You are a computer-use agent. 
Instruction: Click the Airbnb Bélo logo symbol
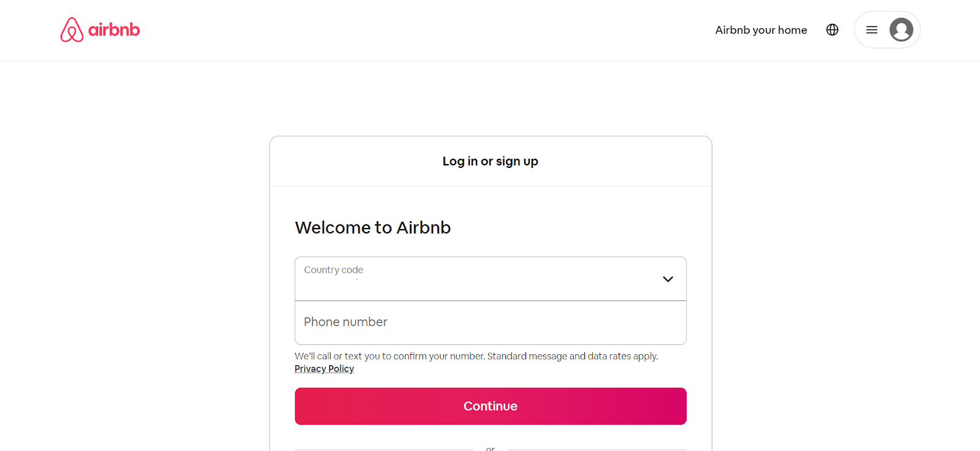[x=72, y=29]
